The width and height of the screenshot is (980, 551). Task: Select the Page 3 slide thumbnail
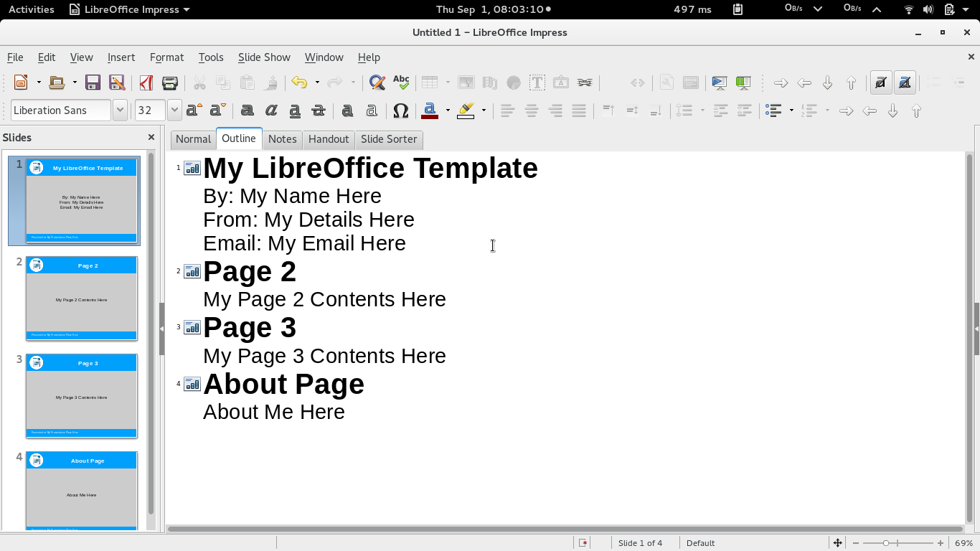pos(81,395)
